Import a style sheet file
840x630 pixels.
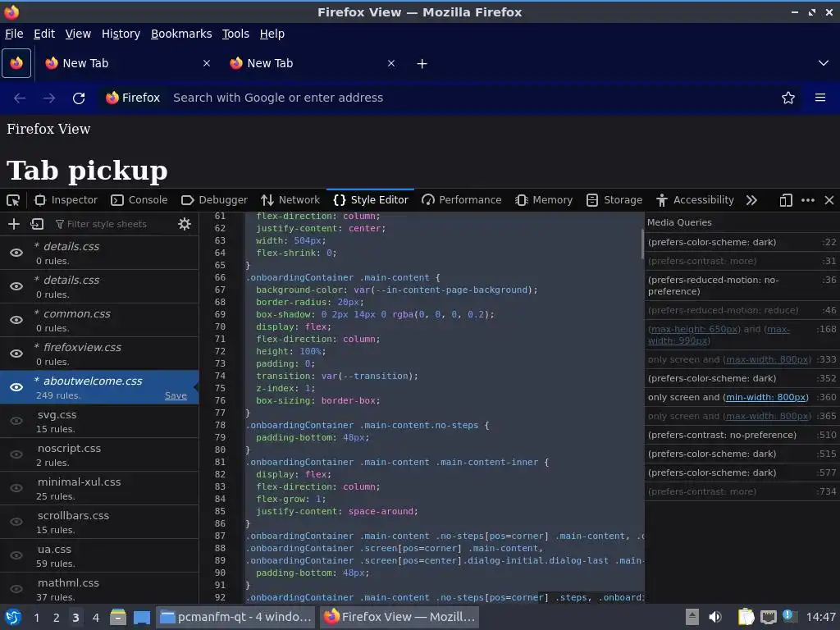point(37,224)
